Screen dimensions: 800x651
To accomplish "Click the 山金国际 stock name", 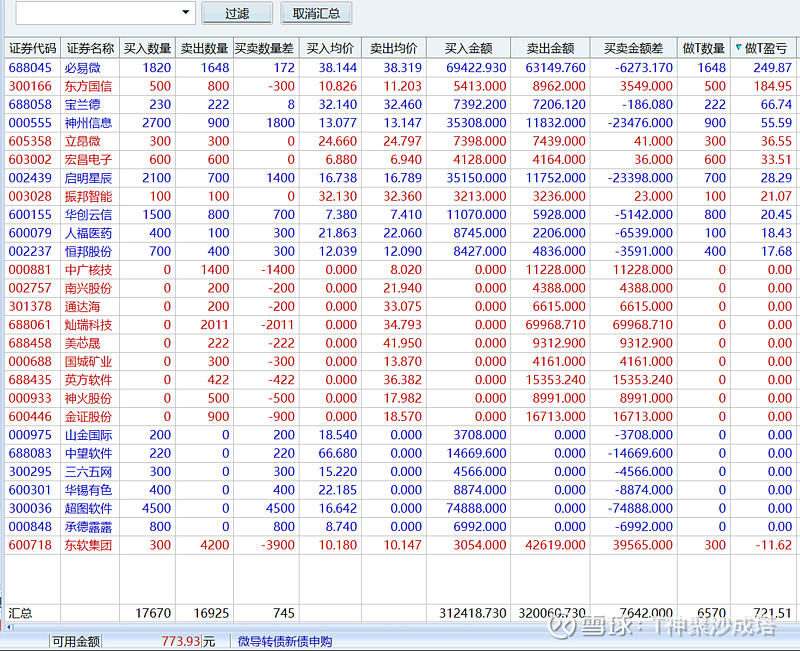I will pos(88,435).
